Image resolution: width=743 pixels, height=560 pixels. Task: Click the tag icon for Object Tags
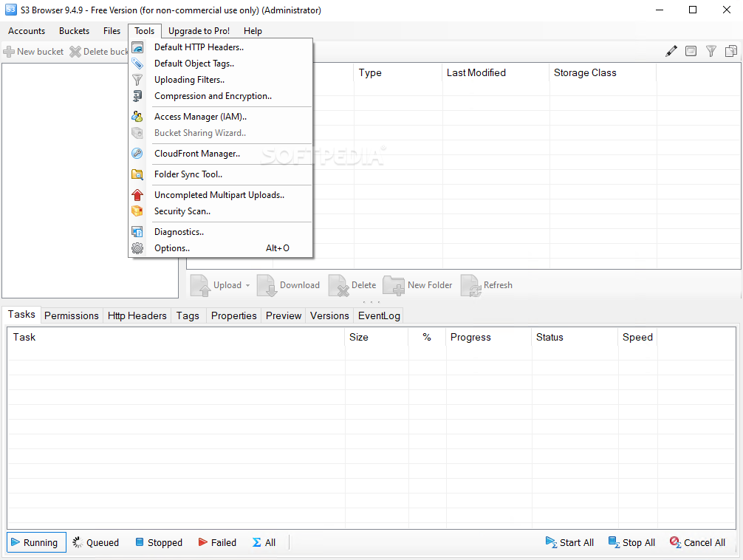pos(137,63)
